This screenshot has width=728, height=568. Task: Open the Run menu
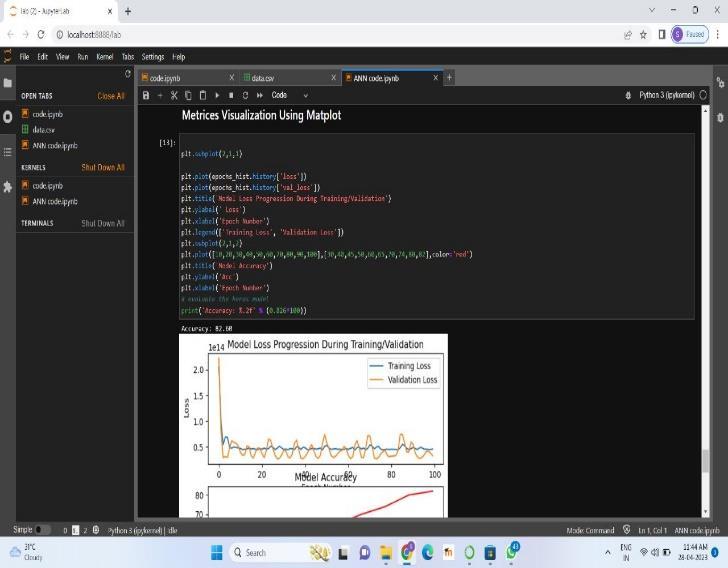point(83,57)
